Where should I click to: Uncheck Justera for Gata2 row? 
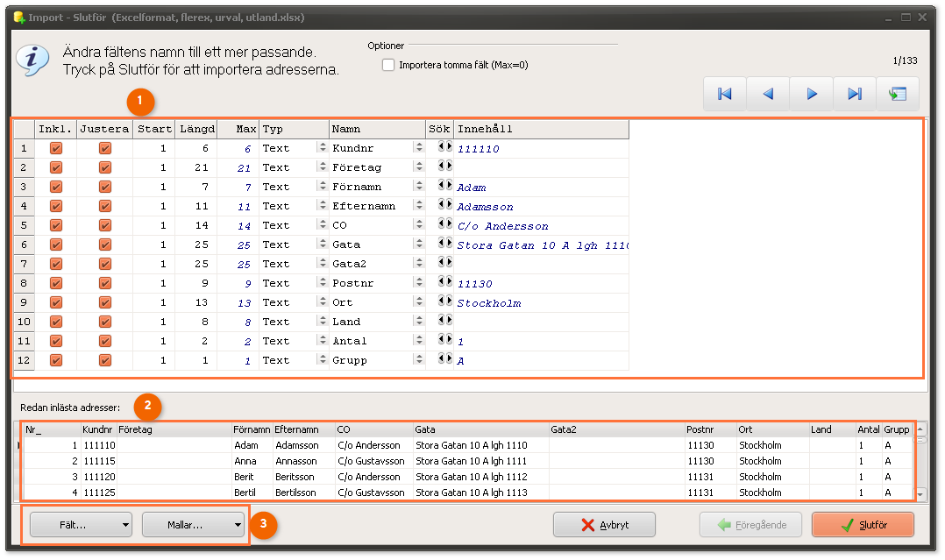(x=105, y=264)
